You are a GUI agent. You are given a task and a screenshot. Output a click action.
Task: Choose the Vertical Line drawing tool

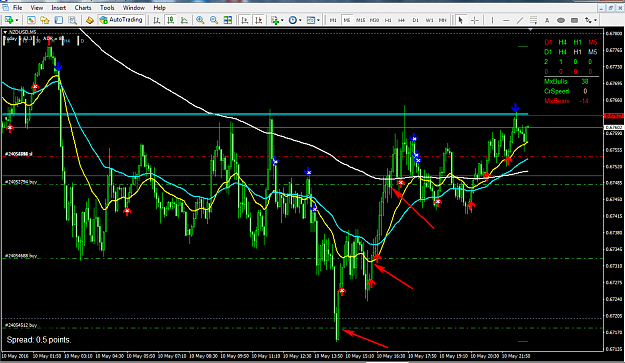point(492,20)
